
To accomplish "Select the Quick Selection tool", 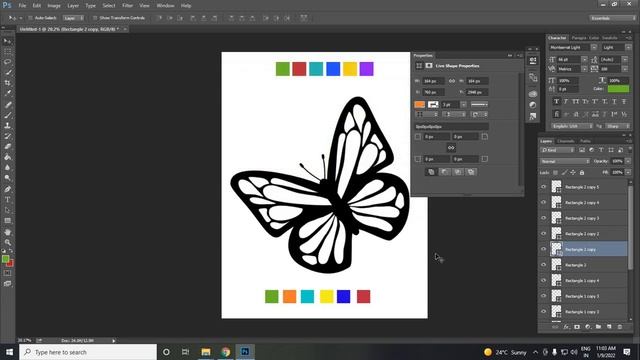I will coord(7,72).
